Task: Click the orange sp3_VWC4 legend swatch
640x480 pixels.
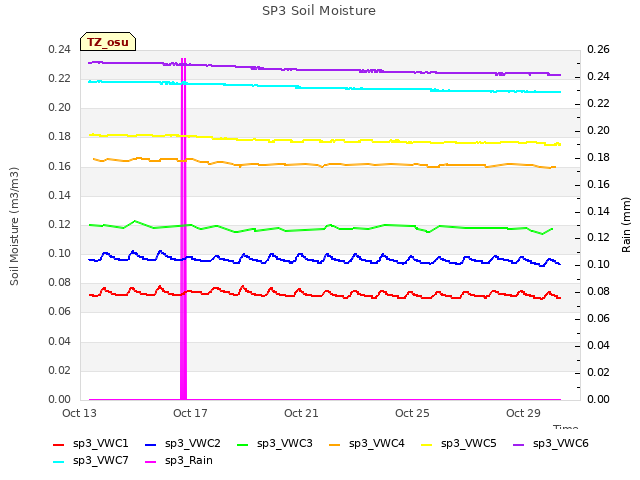Action: 335,444
